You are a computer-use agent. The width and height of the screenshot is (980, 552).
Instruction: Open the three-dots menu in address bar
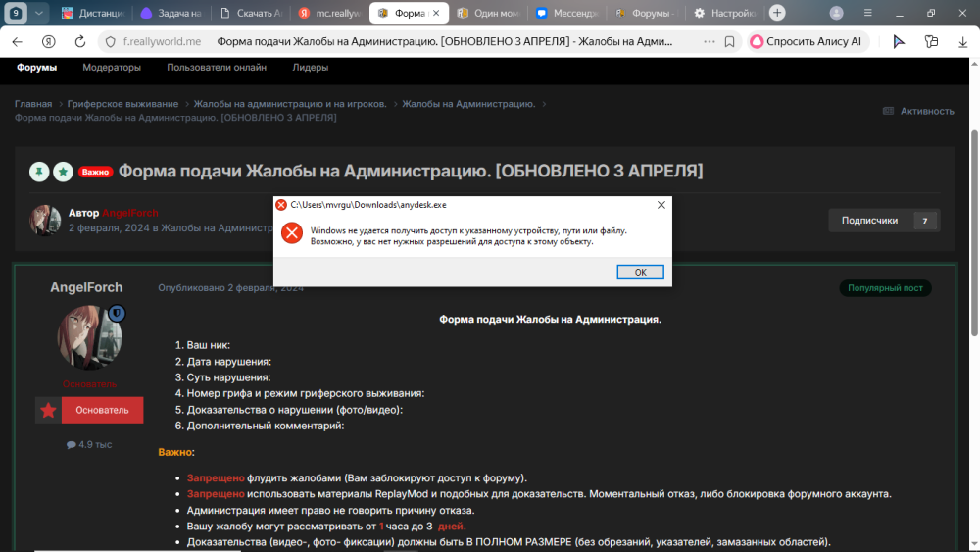point(709,41)
